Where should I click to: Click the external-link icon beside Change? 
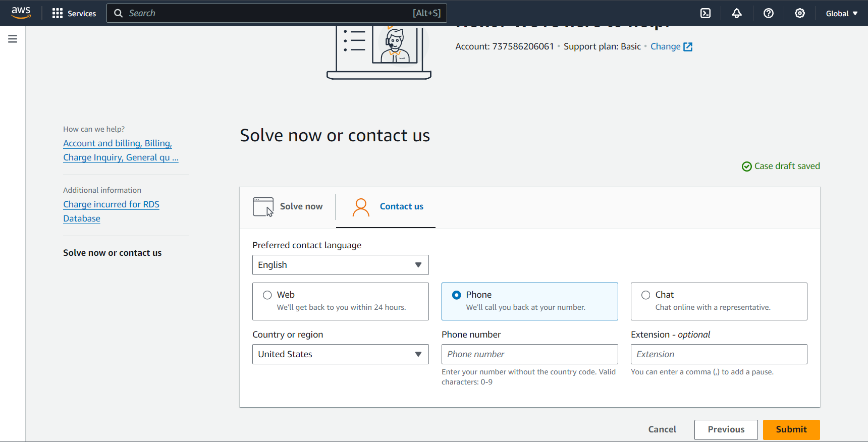point(688,47)
